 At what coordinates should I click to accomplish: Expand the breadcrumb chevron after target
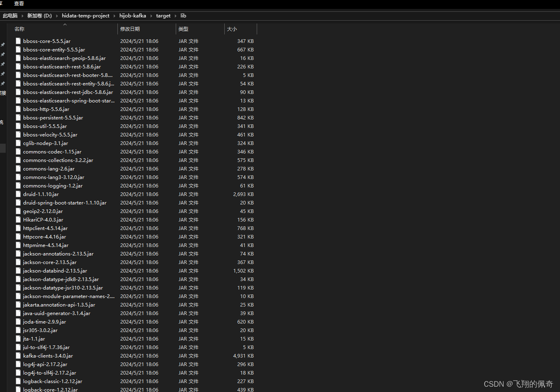click(x=176, y=16)
